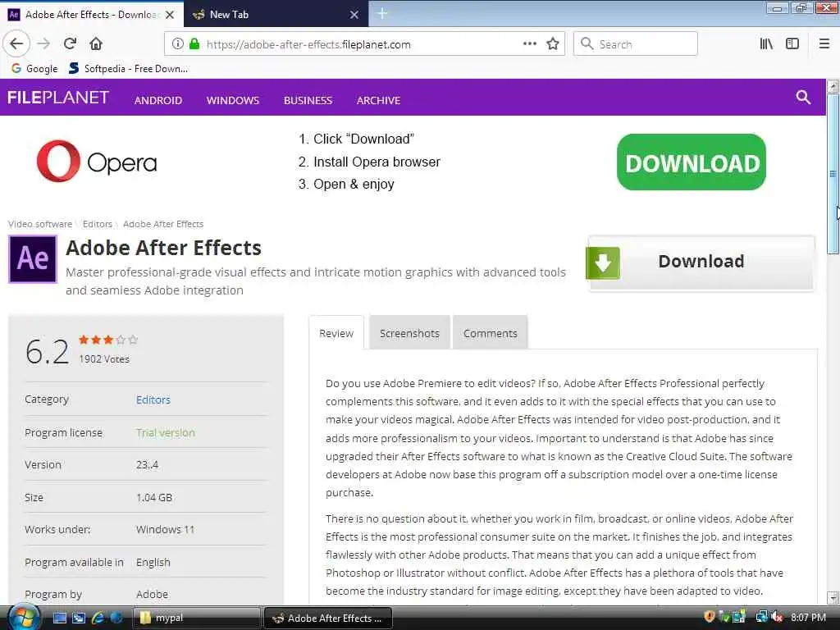Click the green padlock security icon
The image size is (840, 630).
[194, 44]
